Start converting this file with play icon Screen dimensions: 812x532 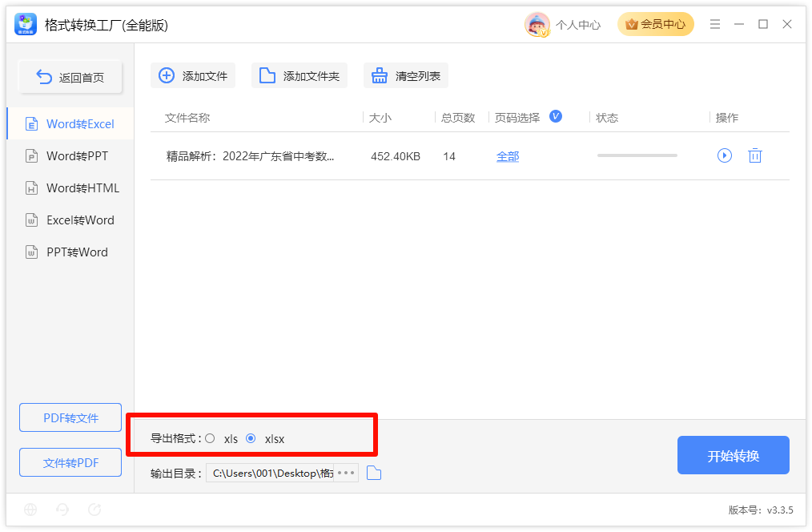tap(725, 155)
